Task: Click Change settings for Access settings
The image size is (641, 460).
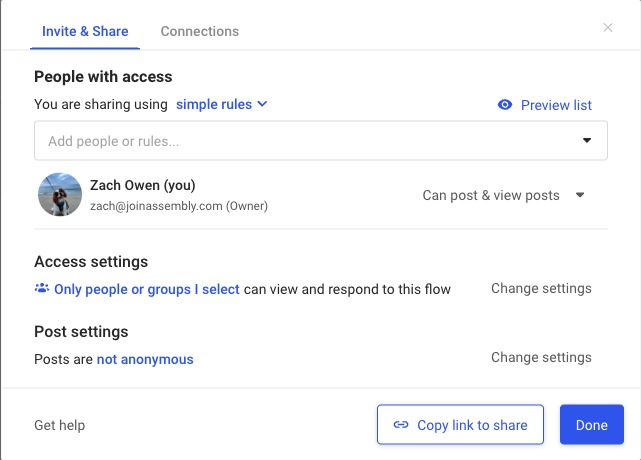Action: pos(541,289)
